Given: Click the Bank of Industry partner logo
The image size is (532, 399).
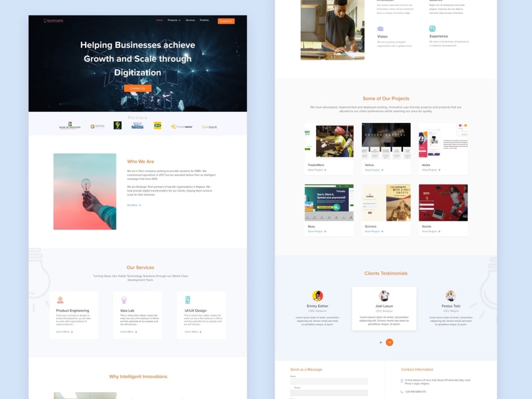Looking at the screenshot, I should pos(70,126).
